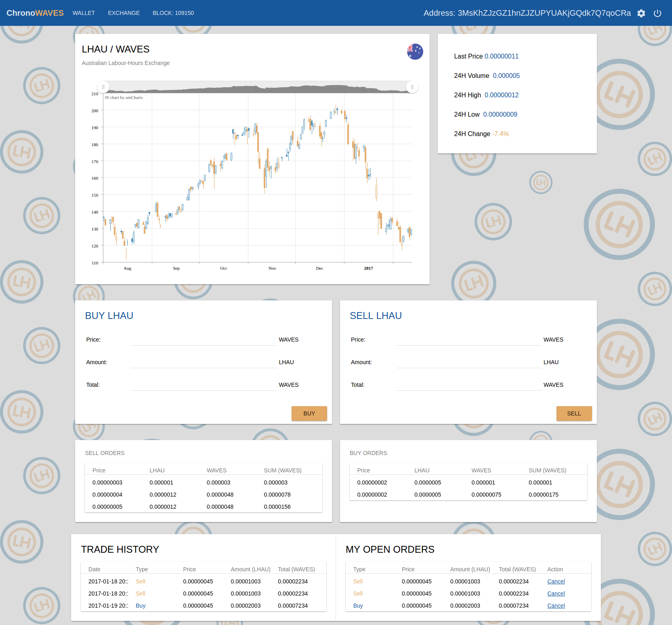Go to the EXCHANGE page
The height and width of the screenshot is (625, 672).
124,13
